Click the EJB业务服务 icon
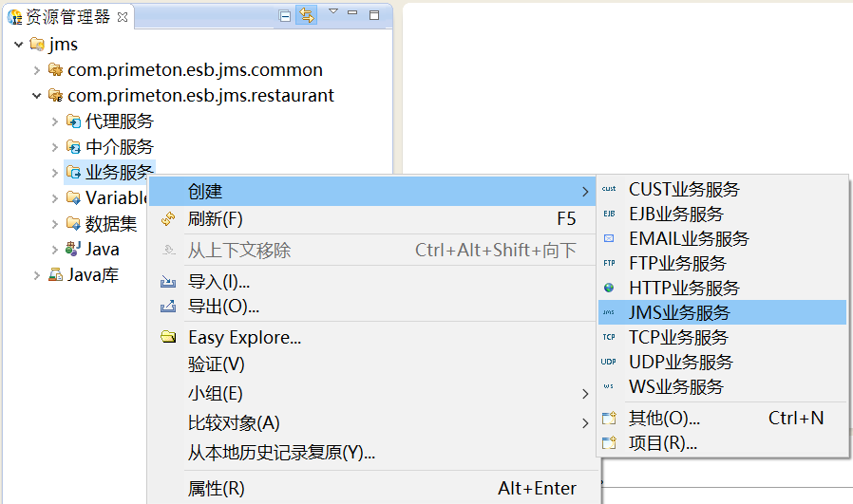Screen dimensions: 853x504 [x=609, y=214]
